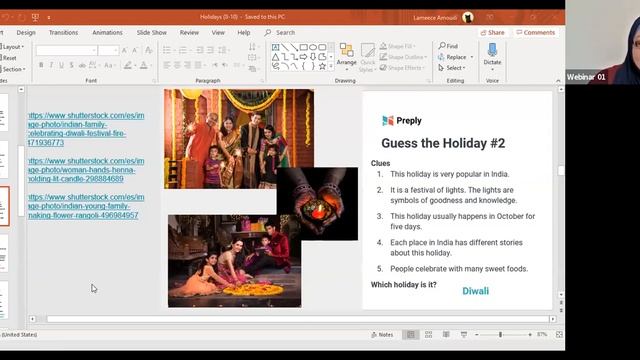
Task: Click the Share button
Action: pos(493,32)
